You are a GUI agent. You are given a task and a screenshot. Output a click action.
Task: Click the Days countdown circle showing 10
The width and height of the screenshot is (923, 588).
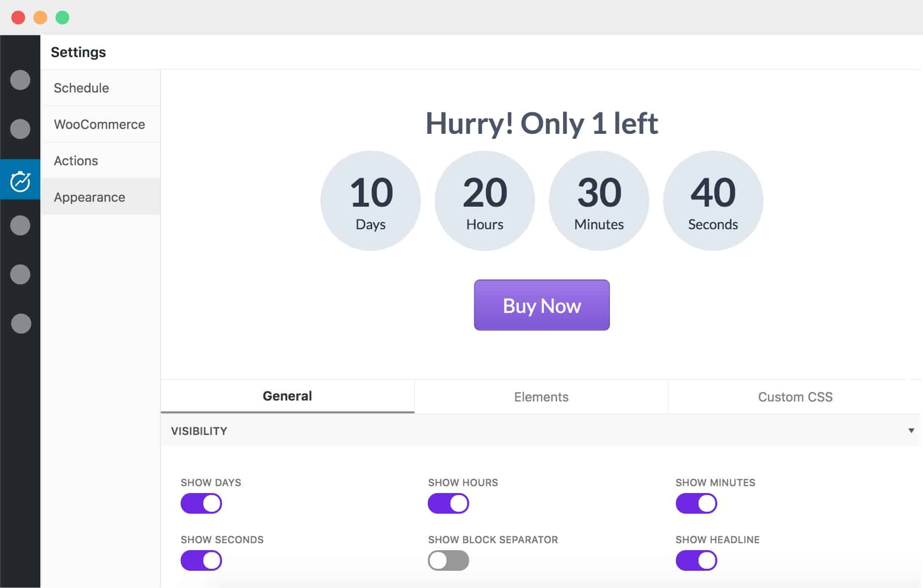(371, 201)
